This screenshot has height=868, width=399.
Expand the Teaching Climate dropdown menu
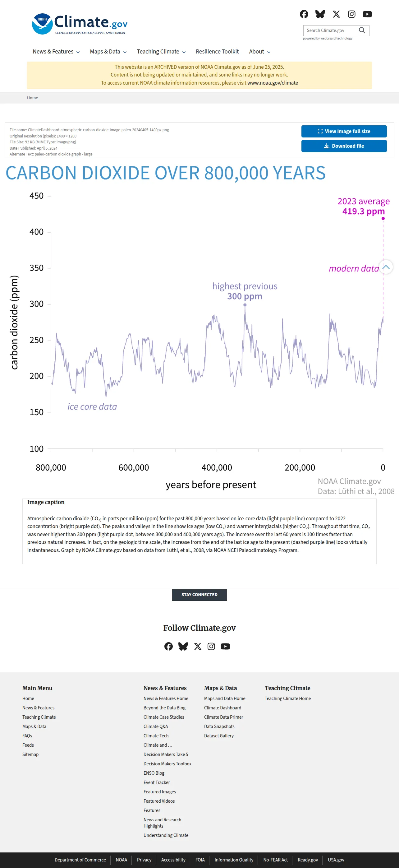(x=161, y=52)
